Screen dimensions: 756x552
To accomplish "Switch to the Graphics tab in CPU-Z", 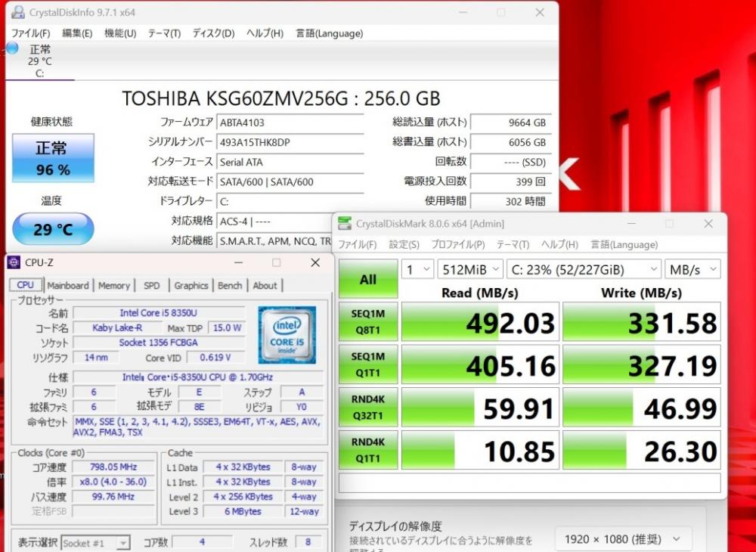I will pyautogui.click(x=191, y=285).
